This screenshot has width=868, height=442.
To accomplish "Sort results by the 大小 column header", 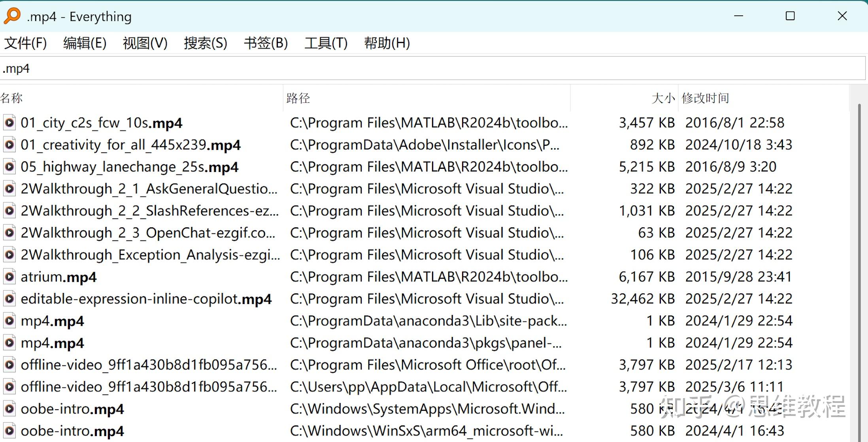I will 662,98.
